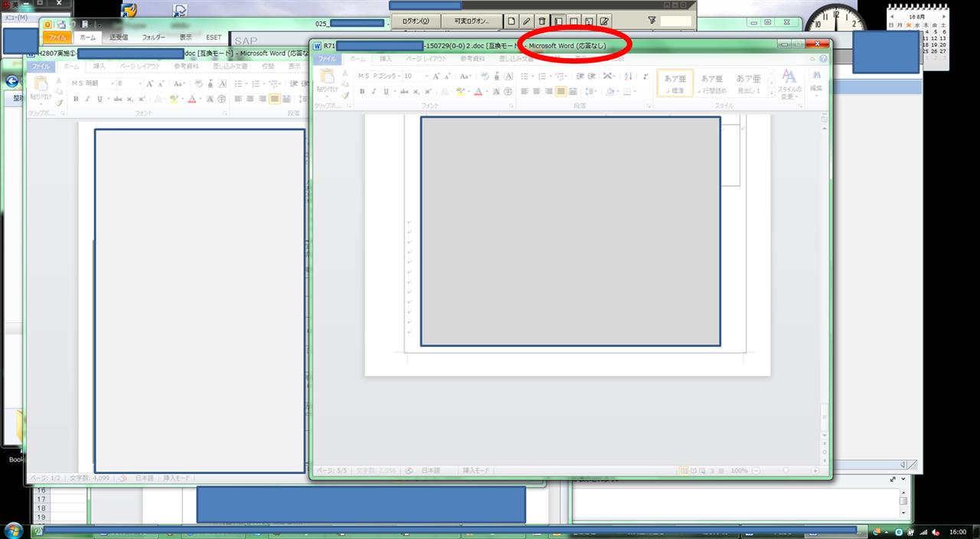Switch to フォルダー tab in Outlook
The height and width of the screenshot is (539, 980).
154,37
